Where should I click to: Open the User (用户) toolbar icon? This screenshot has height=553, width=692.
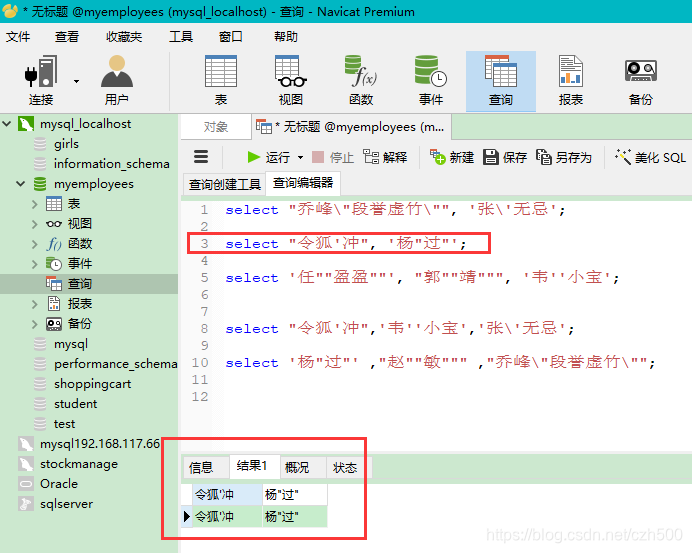click(x=117, y=80)
